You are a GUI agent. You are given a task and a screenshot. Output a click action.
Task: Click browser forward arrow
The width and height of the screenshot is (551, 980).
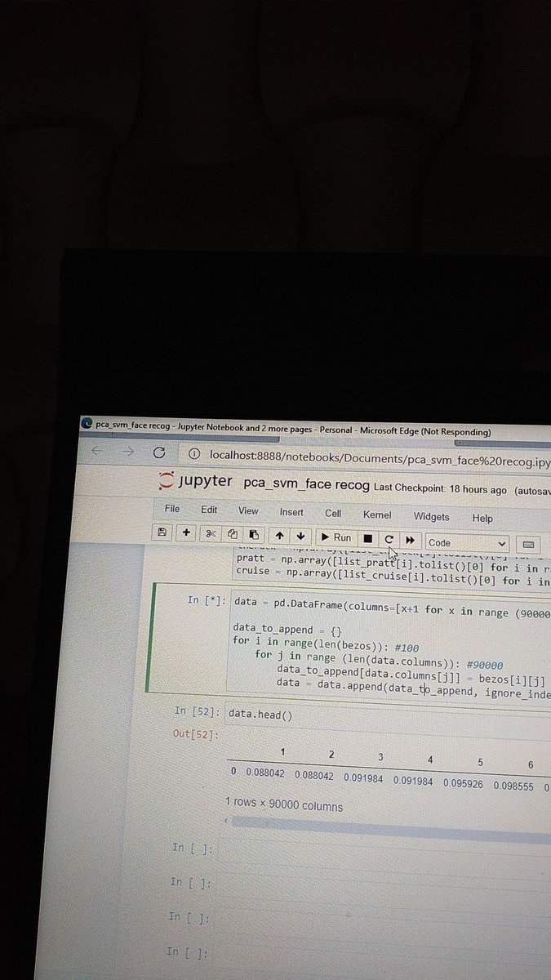pos(127,451)
